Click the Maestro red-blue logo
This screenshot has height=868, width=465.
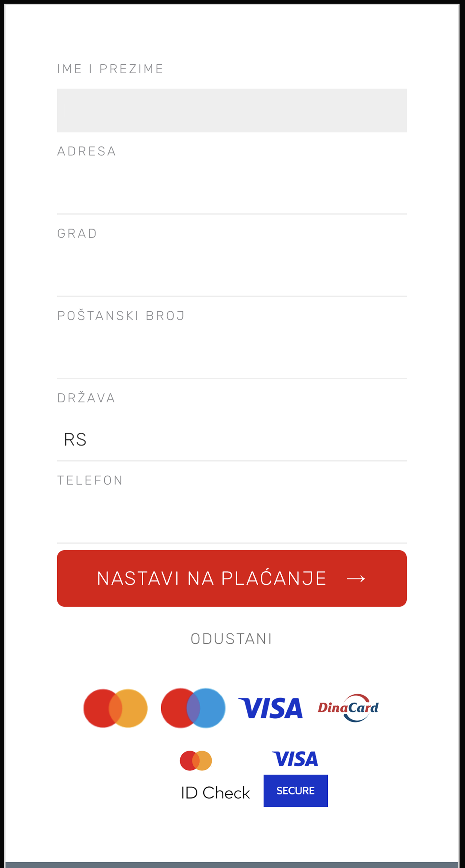pos(193,708)
